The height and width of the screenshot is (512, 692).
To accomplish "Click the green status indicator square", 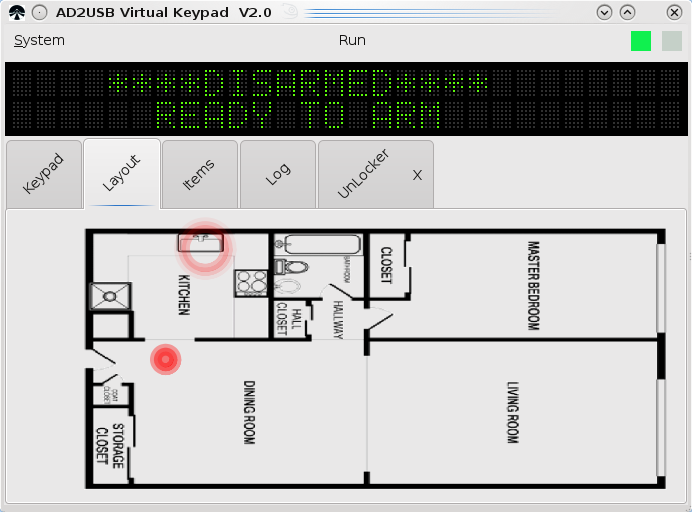I will tap(641, 41).
